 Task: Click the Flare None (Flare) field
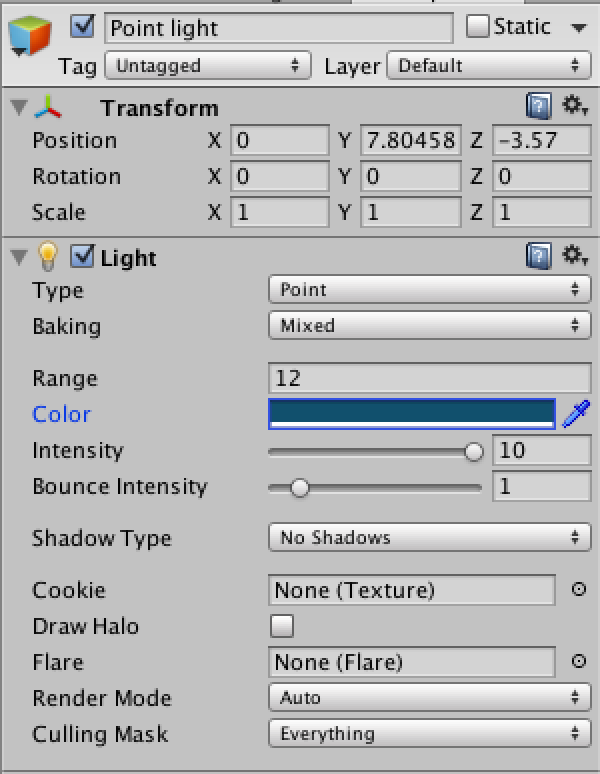412,662
